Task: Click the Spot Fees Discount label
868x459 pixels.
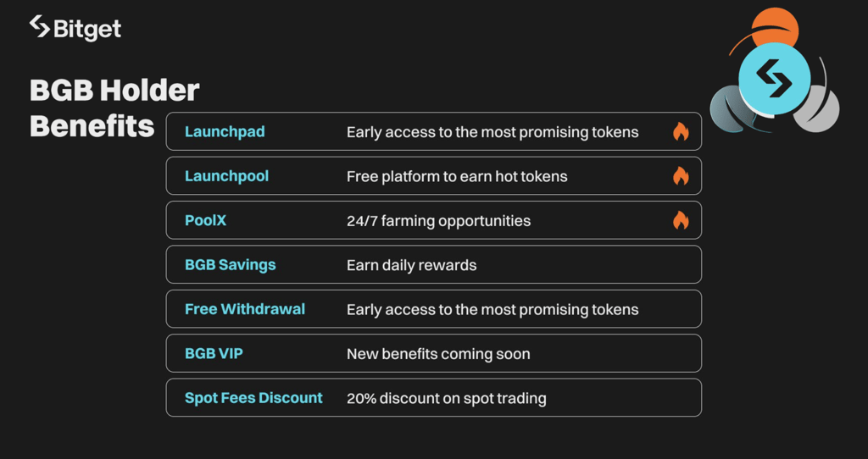Action: tap(253, 398)
